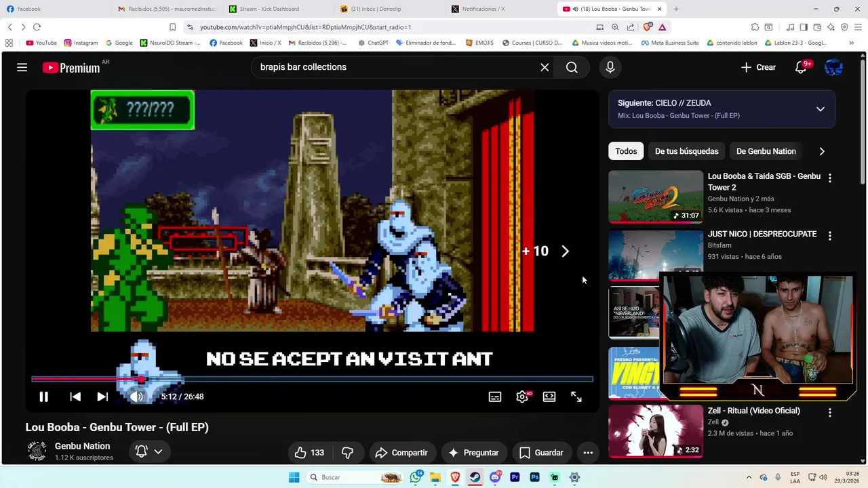Open a new browser tab
868x488 pixels.
pyautogui.click(x=676, y=9)
